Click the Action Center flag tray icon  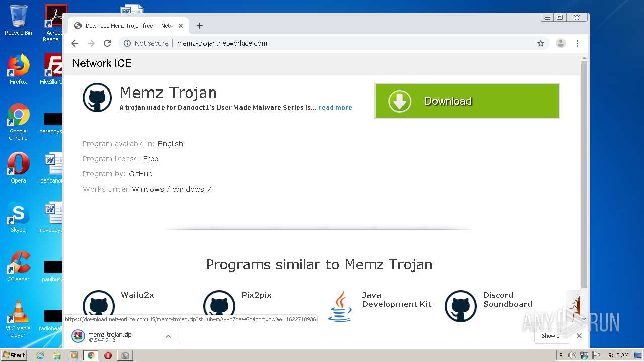pyautogui.click(x=596, y=355)
